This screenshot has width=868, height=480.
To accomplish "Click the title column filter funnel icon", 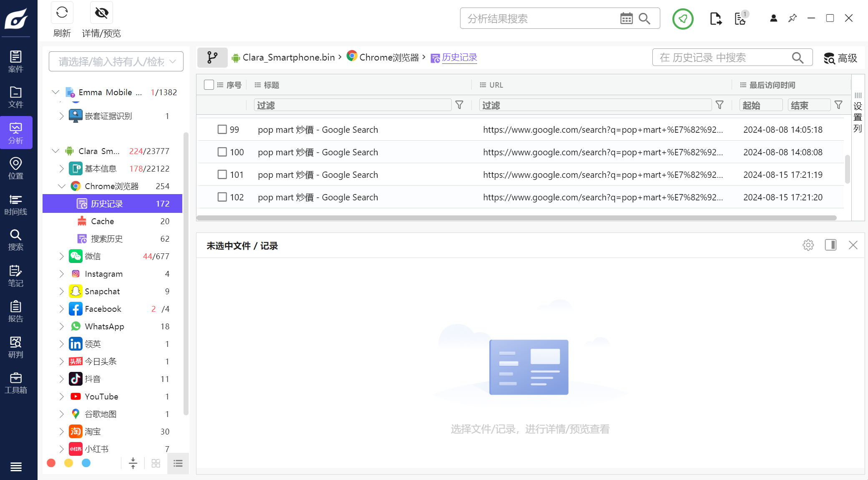I will click(x=459, y=105).
